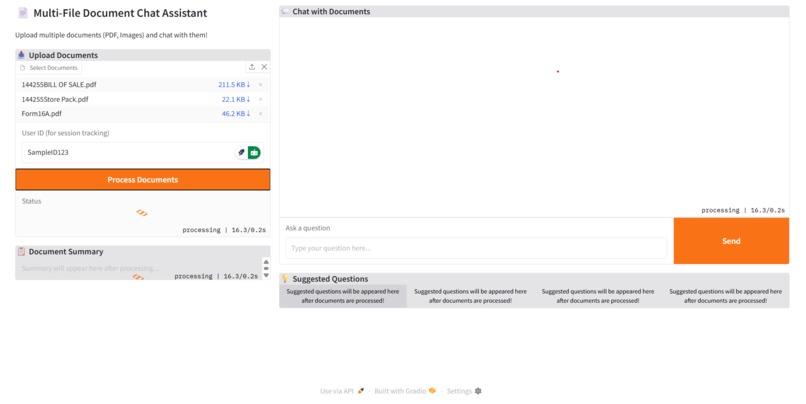806x404 pixels.
Task: Click the pen extension icon in User ID field
Action: coord(241,152)
